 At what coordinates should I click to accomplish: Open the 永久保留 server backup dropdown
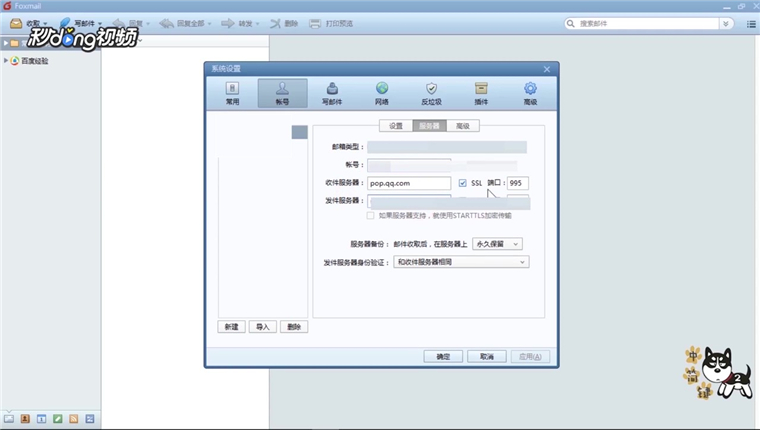pyautogui.click(x=497, y=244)
